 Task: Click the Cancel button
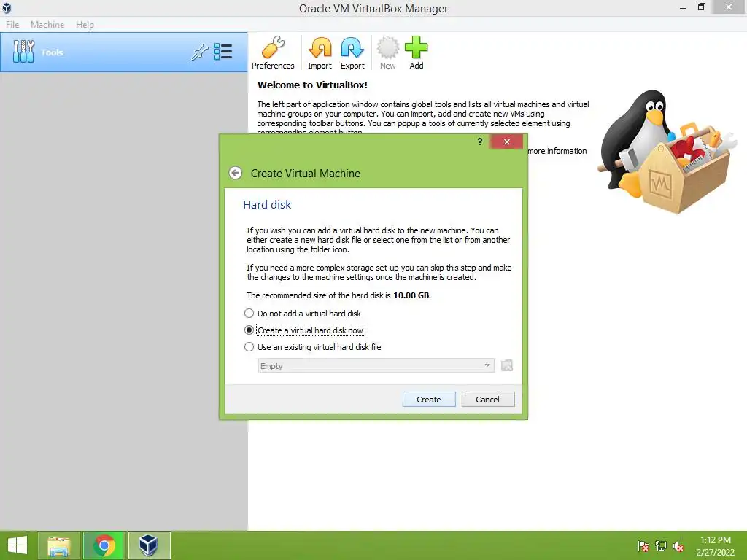click(487, 400)
